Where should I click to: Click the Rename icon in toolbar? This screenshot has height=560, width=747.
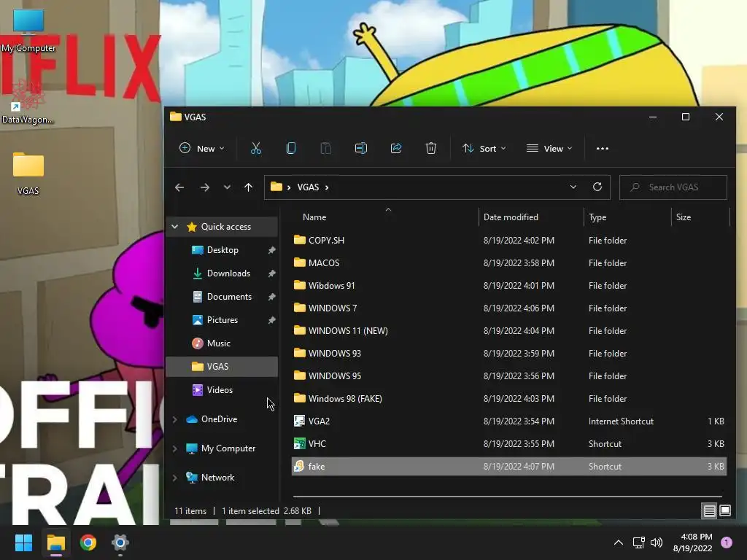tap(361, 149)
